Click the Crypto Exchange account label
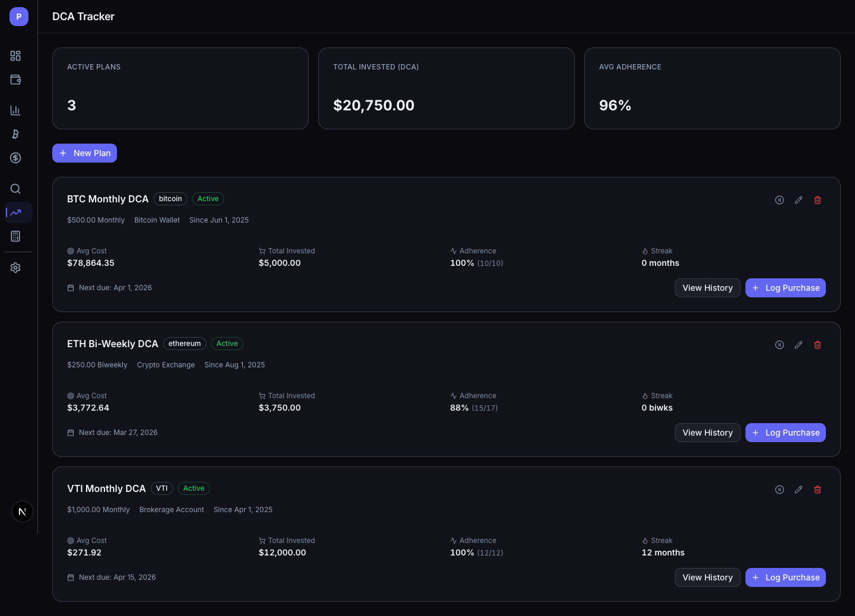 point(166,365)
